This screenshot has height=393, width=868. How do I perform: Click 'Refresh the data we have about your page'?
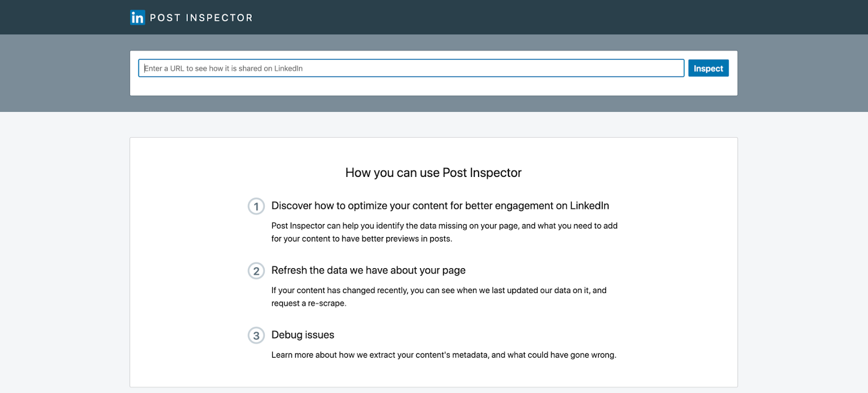pyautogui.click(x=368, y=270)
